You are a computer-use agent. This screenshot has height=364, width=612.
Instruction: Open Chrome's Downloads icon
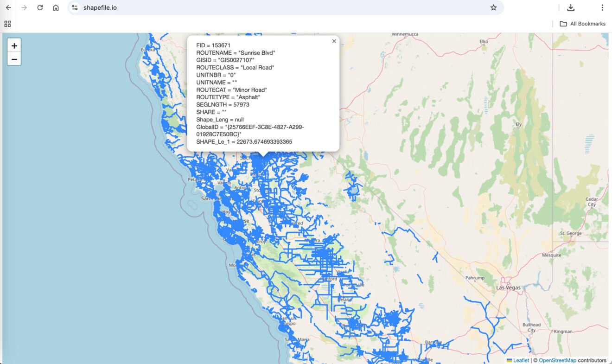571,7
